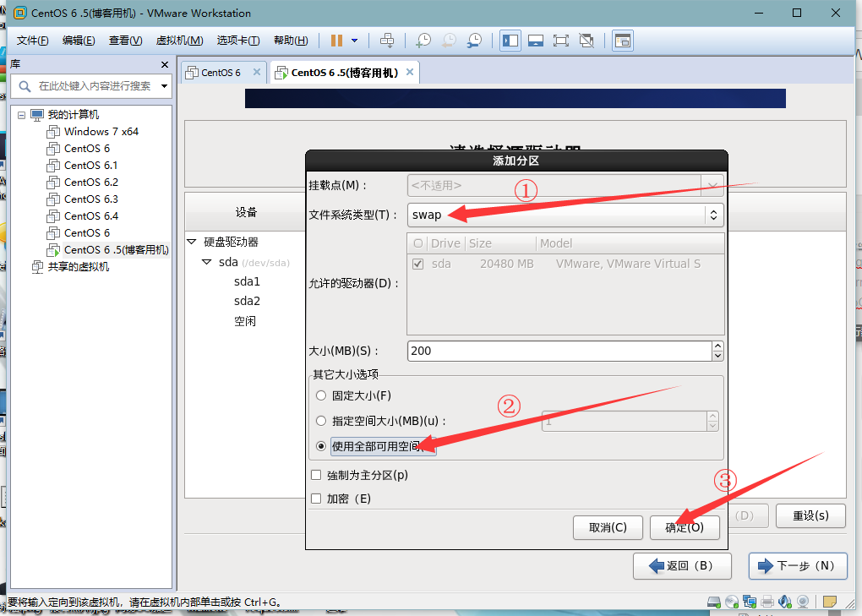Open the snapshot manager icon
The height and width of the screenshot is (616, 862).
coord(474,40)
